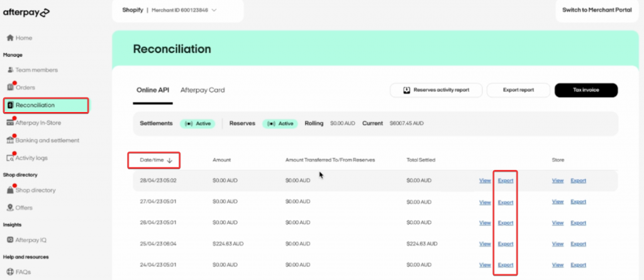Image resolution: width=644 pixels, height=280 pixels.
Task: Click the Afterpay In-Store card icon
Action: tap(10, 122)
